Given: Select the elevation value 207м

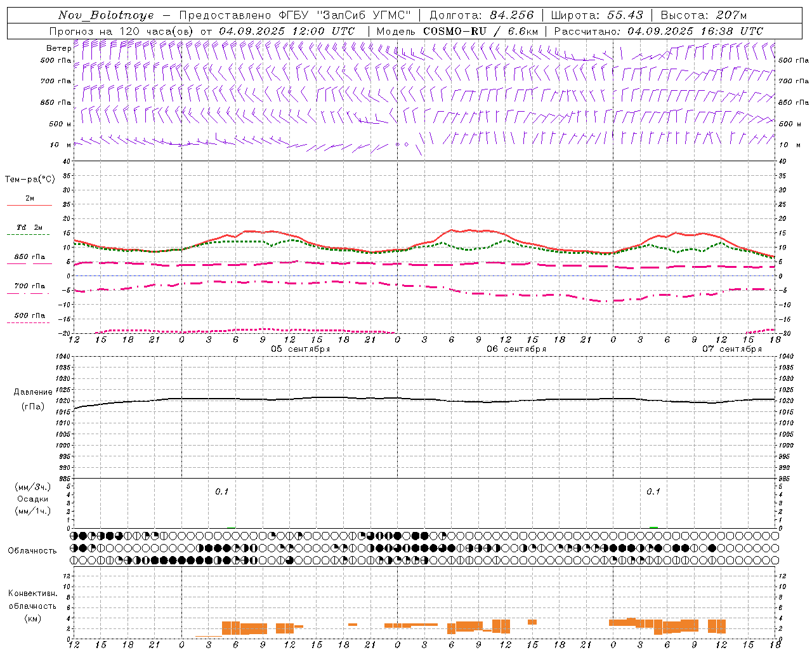Looking at the screenshot, I should pos(731,15).
